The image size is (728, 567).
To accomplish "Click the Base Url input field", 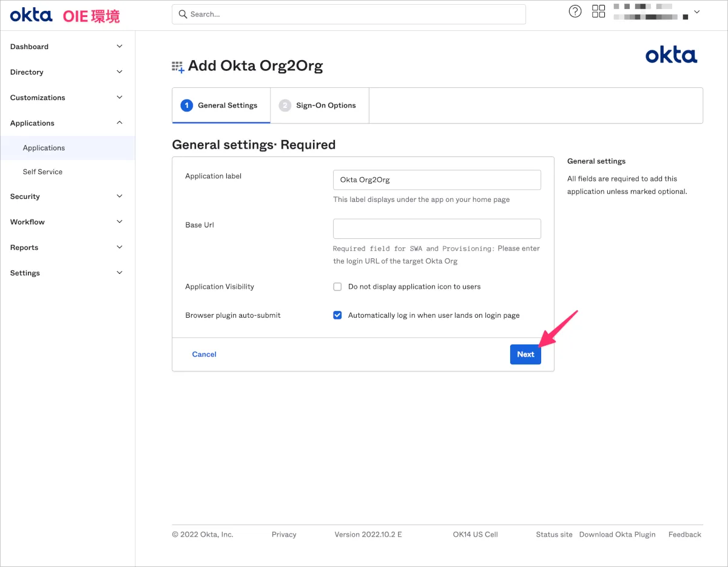I will pyautogui.click(x=437, y=229).
